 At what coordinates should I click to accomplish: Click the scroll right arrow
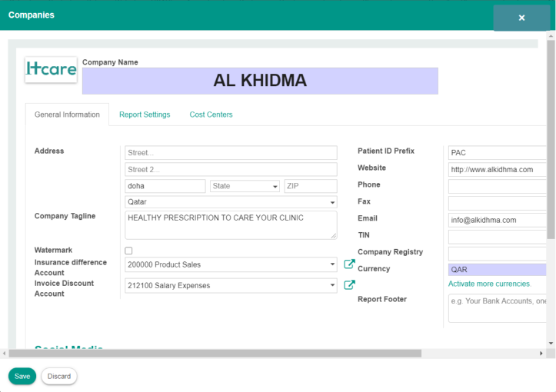pos(541,354)
